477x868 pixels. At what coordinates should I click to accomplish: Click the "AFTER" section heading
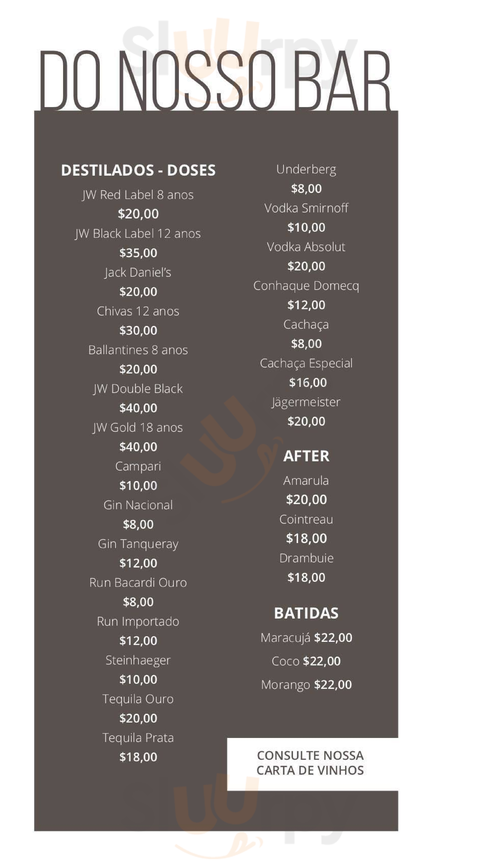[306, 456]
